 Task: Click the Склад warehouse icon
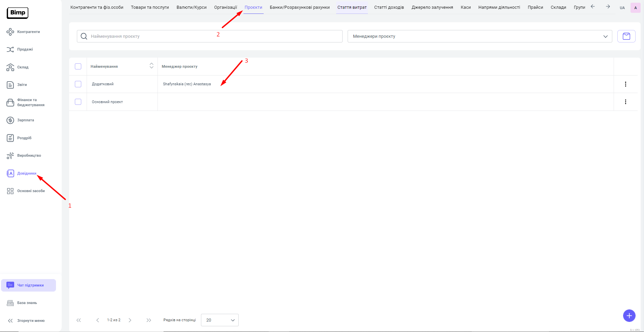10,67
